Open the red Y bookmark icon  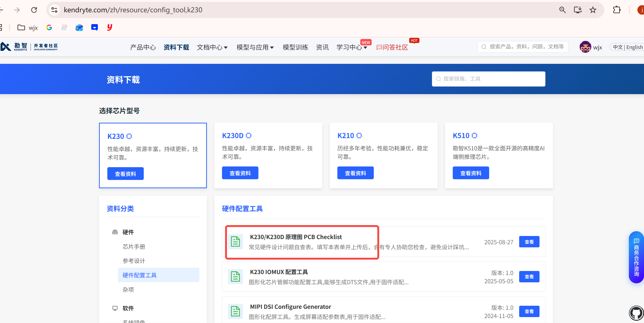tap(109, 27)
